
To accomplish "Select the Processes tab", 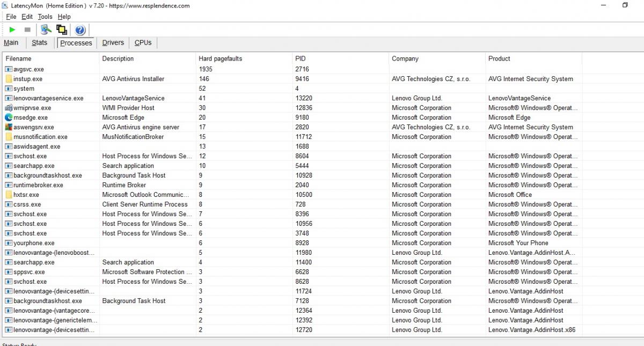I will point(76,43).
